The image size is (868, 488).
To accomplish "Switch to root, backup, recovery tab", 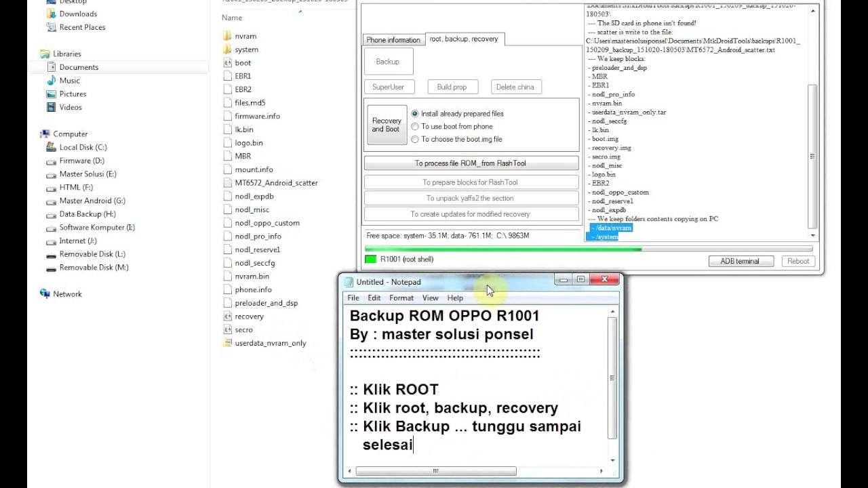I will pyautogui.click(x=465, y=39).
